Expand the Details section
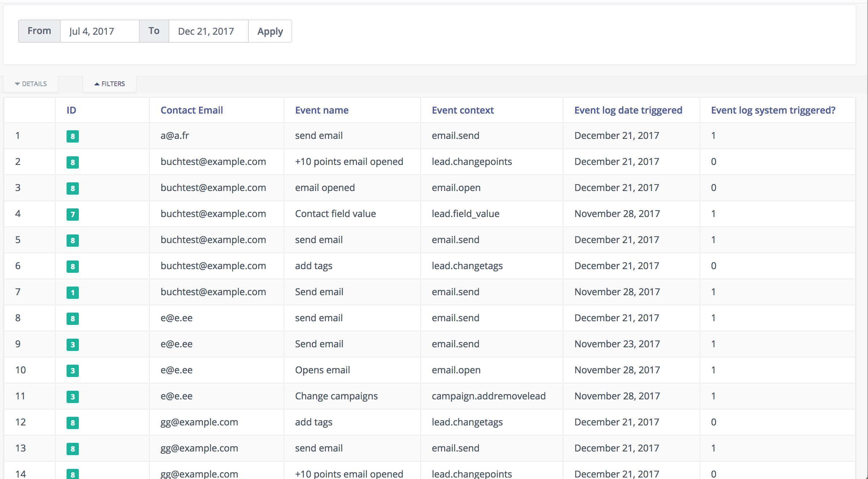The image size is (868, 479). point(31,84)
